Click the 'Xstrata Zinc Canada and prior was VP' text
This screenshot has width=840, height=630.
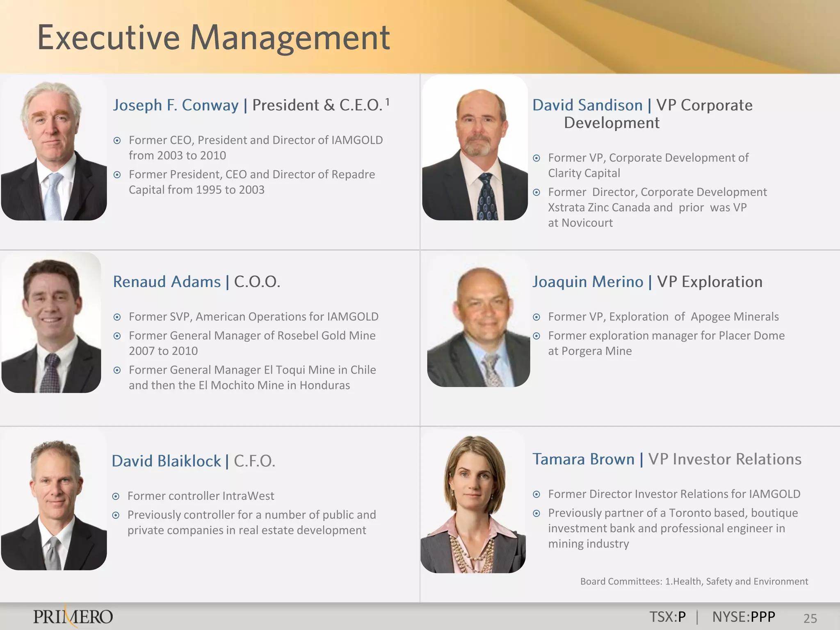tap(647, 208)
